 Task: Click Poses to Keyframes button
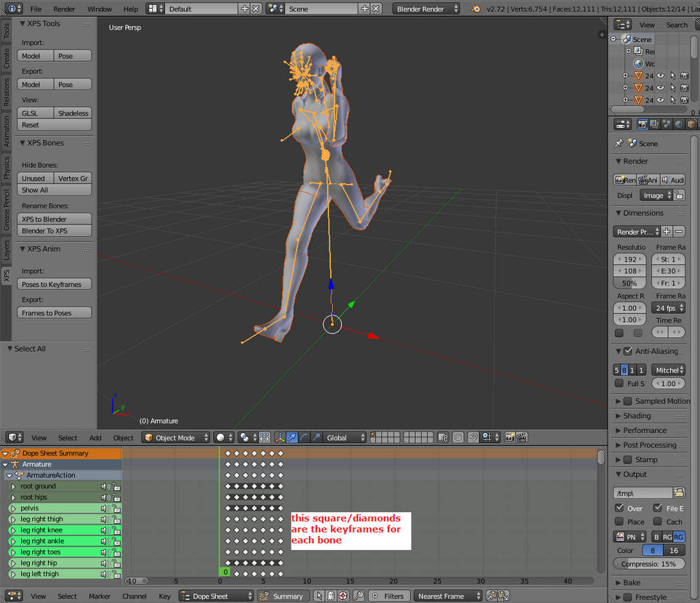click(x=55, y=284)
